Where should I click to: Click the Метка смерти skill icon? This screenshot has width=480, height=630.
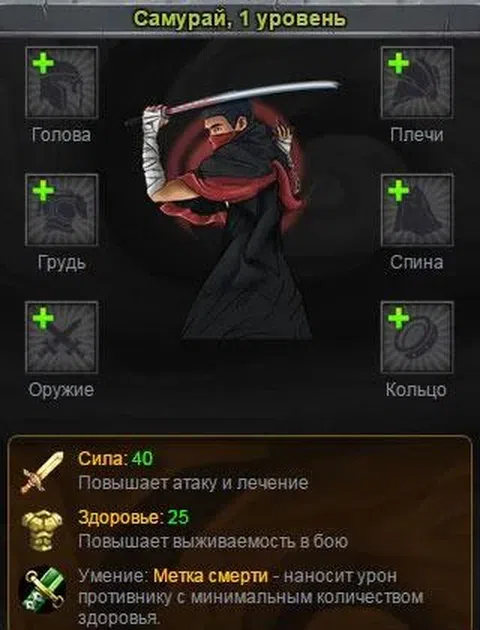click(43, 590)
